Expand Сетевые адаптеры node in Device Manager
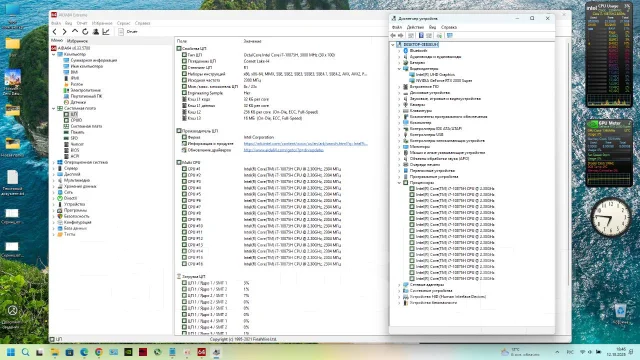 399,284
